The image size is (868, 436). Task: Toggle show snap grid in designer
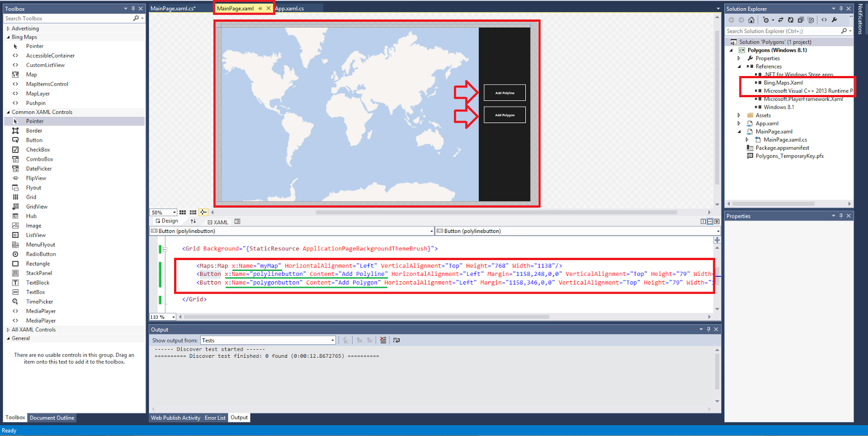[183, 212]
